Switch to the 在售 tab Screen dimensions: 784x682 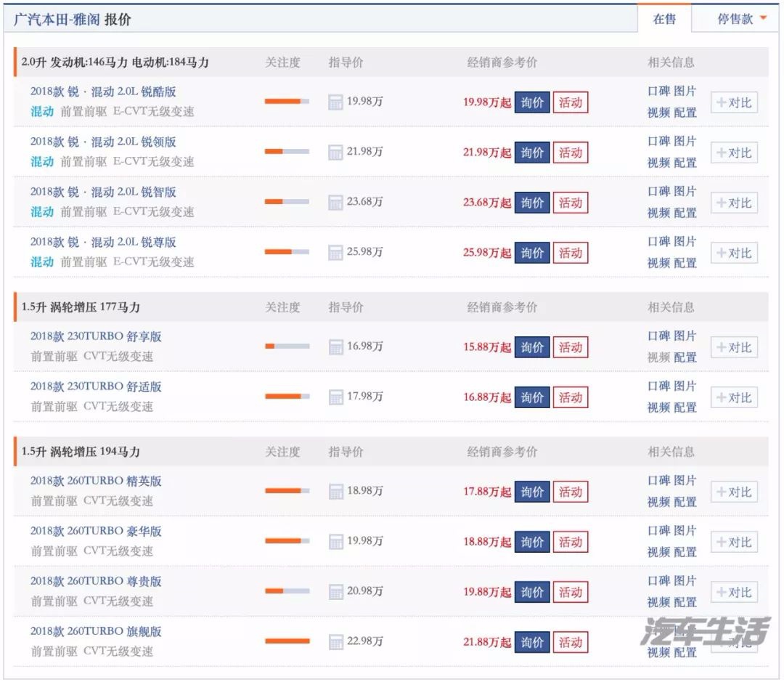pos(664,19)
